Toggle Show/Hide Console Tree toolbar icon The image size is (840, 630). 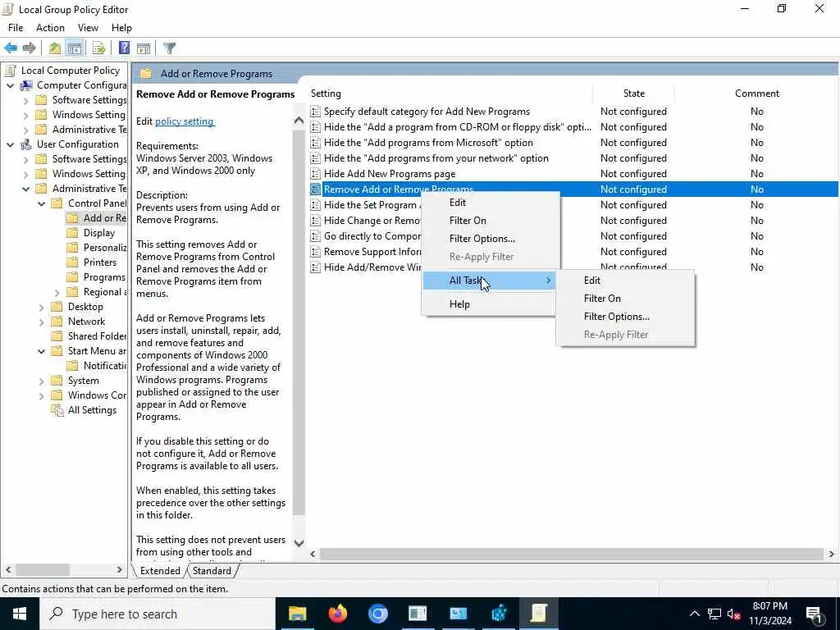74,48
